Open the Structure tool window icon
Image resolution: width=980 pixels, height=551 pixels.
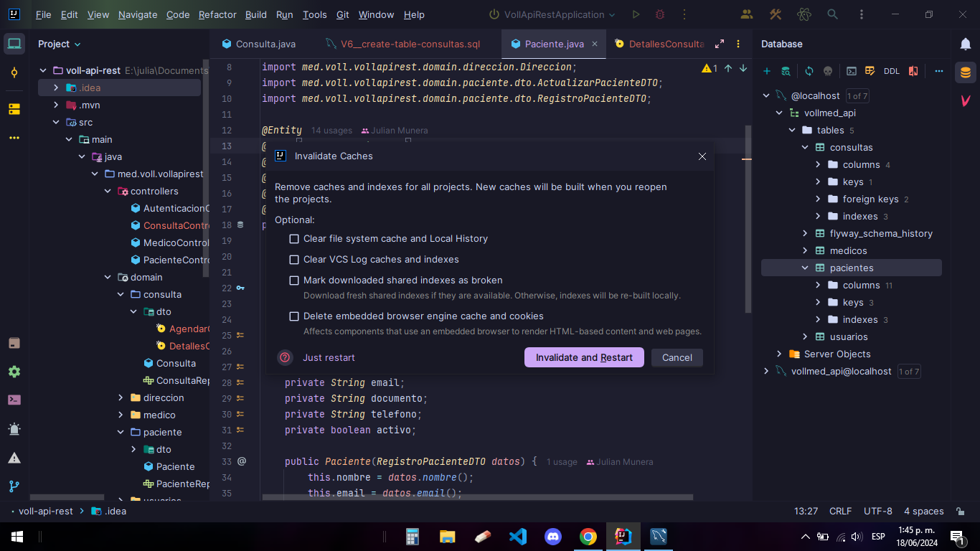pos(14,109)
